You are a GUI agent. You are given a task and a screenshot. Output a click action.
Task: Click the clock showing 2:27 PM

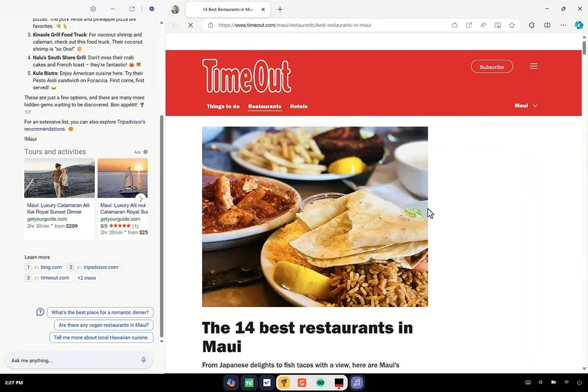pos(14,382)
